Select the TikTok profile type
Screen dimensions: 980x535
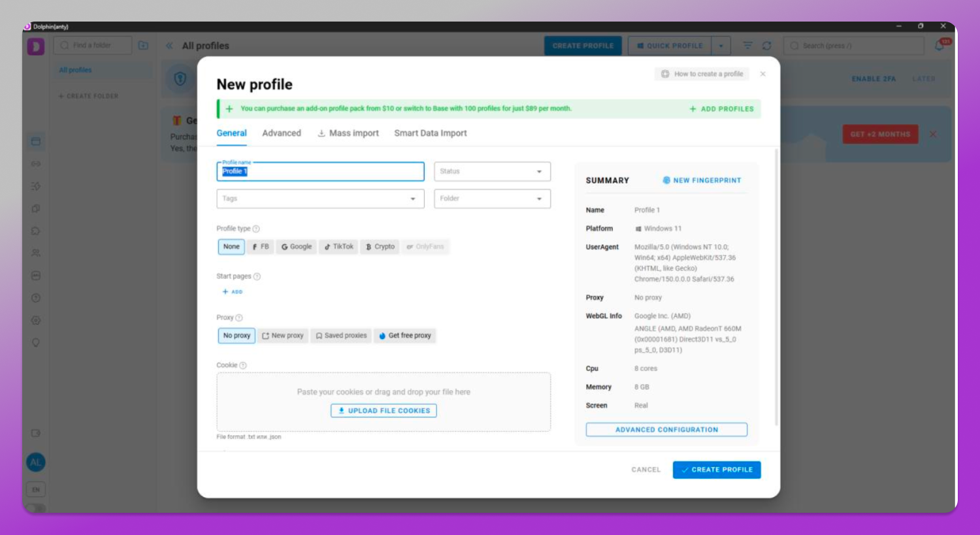338,247
